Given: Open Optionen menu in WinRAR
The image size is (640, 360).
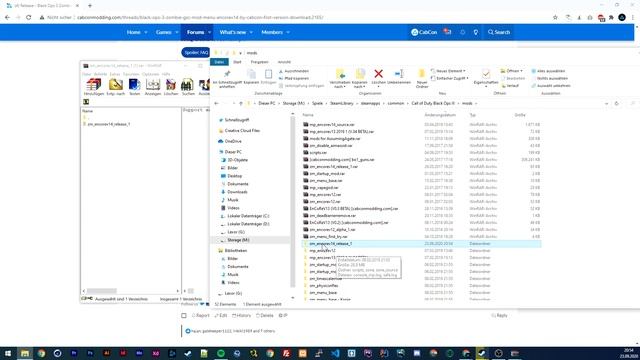Looking at the screenshot, I should pos(150,74).
